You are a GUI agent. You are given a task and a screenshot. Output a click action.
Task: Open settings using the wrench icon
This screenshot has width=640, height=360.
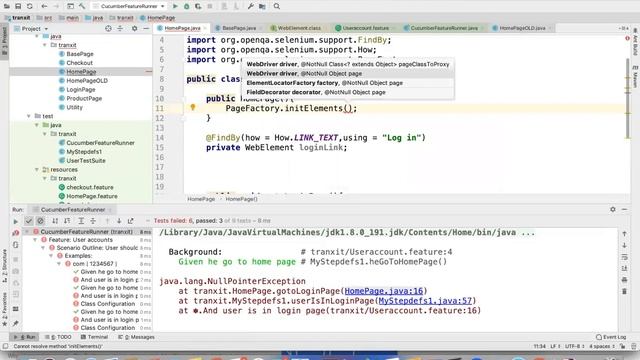point(251,6)
